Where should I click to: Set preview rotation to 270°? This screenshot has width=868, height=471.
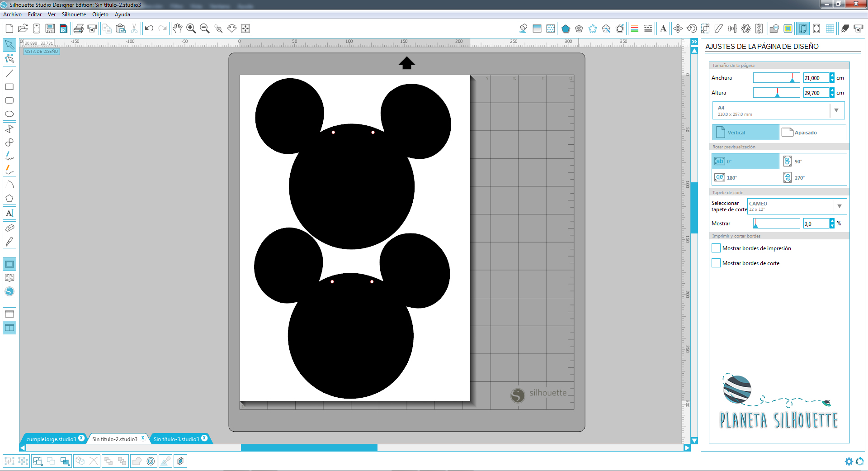click(813, 177)
